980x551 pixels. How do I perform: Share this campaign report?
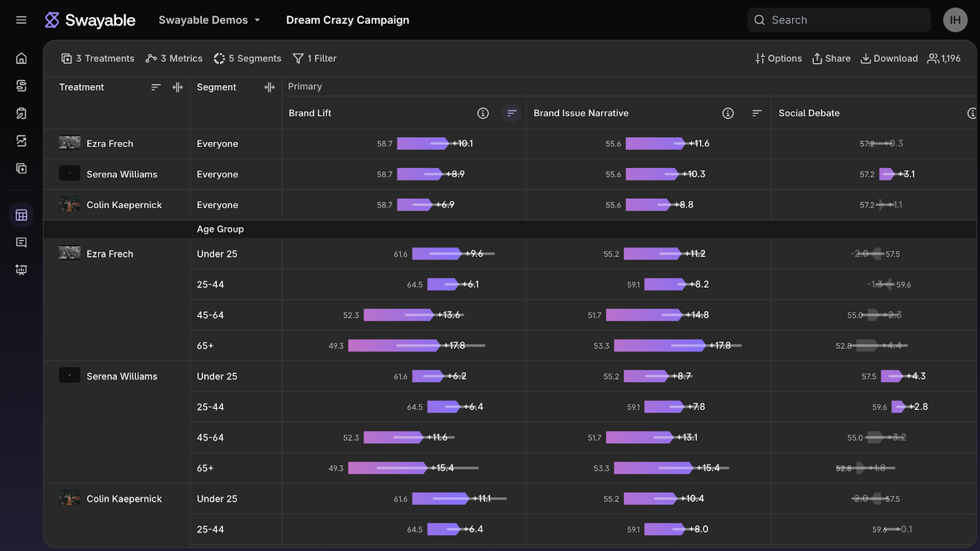point(831,59)
